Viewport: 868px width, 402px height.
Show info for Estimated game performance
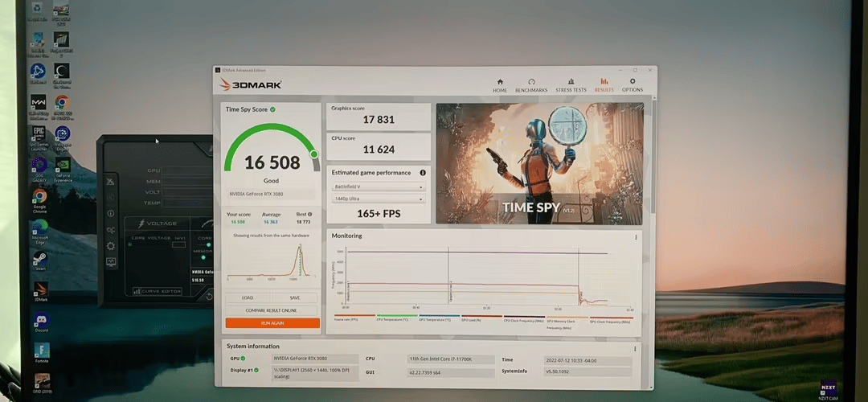(423, 173)
